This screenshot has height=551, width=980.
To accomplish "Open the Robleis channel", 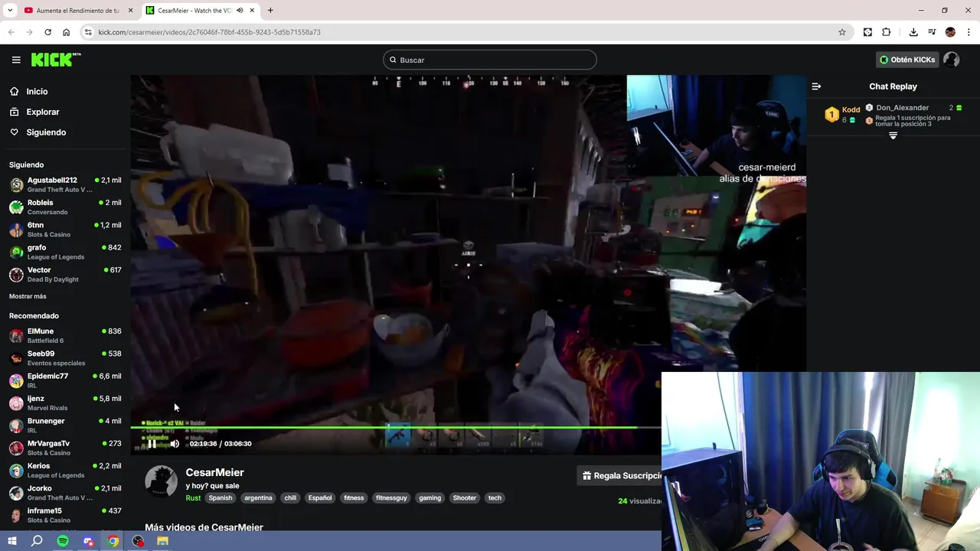I will click(65, 207).
